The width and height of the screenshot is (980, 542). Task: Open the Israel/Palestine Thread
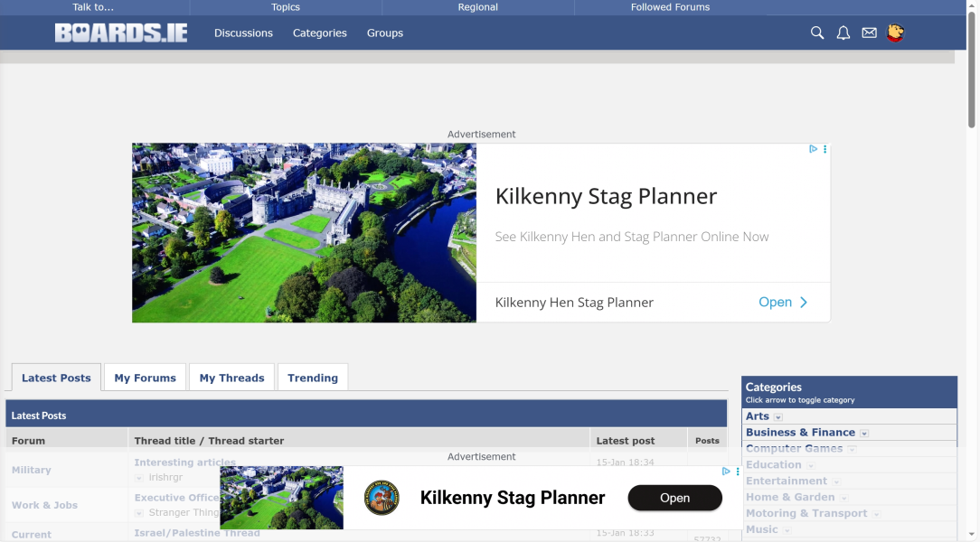click(197, 533)
